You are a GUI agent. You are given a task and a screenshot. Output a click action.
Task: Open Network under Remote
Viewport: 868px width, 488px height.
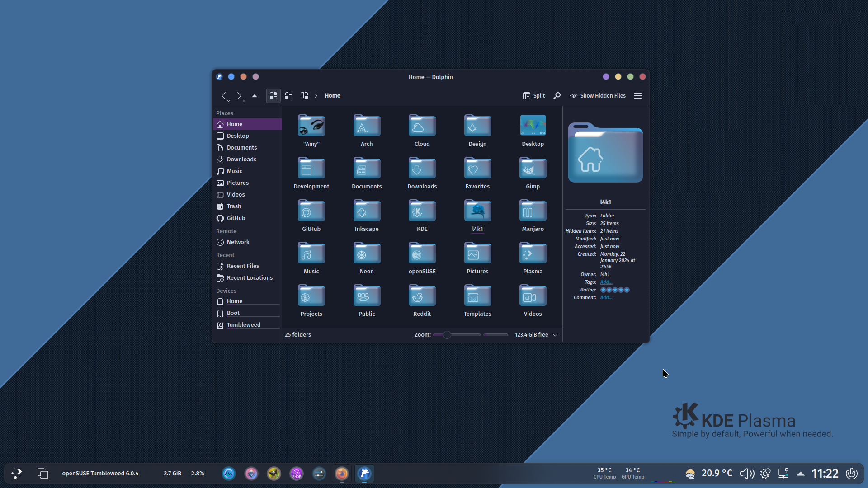coord(247,242)
